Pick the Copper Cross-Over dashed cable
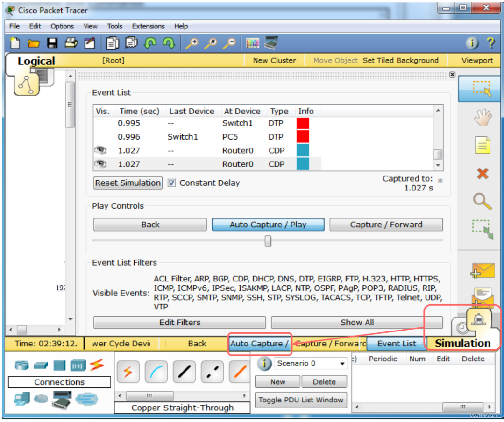 point(212,372)
